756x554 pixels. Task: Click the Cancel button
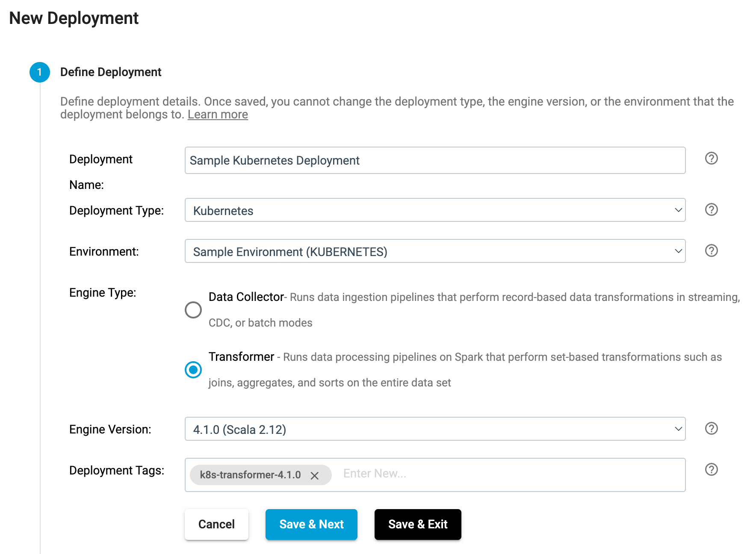tap(216, 524)
